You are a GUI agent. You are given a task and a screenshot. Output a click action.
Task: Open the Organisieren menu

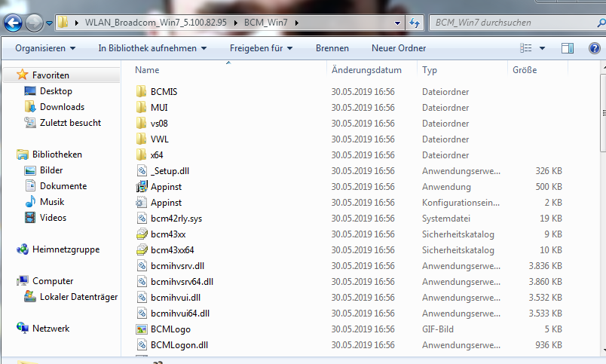click(x=45, y=48)
